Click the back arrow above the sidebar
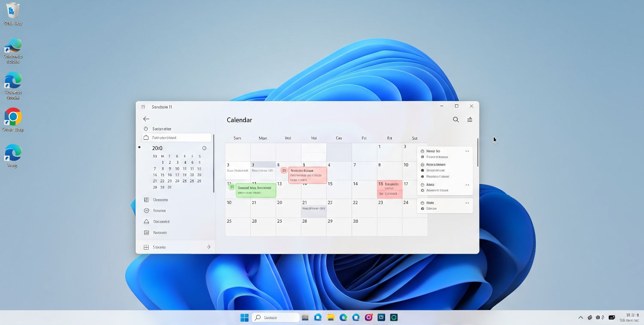Screen dimensions: 644x325 point(146,119)
